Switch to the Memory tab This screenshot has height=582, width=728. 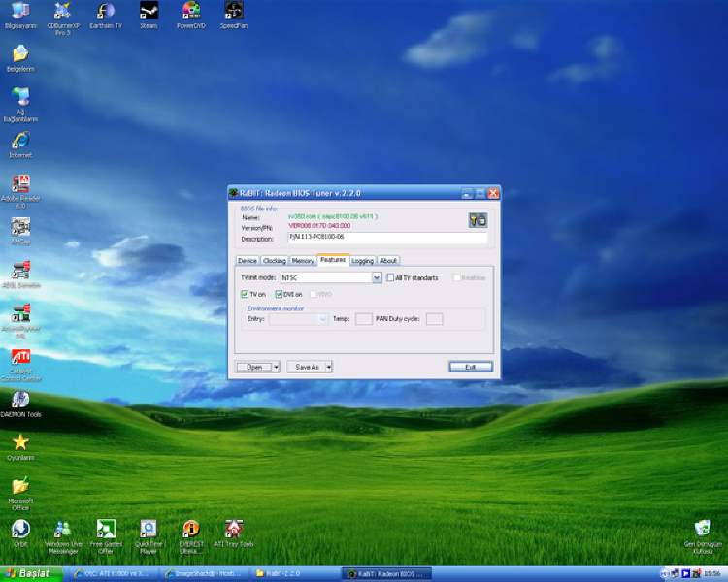point(303,261)
